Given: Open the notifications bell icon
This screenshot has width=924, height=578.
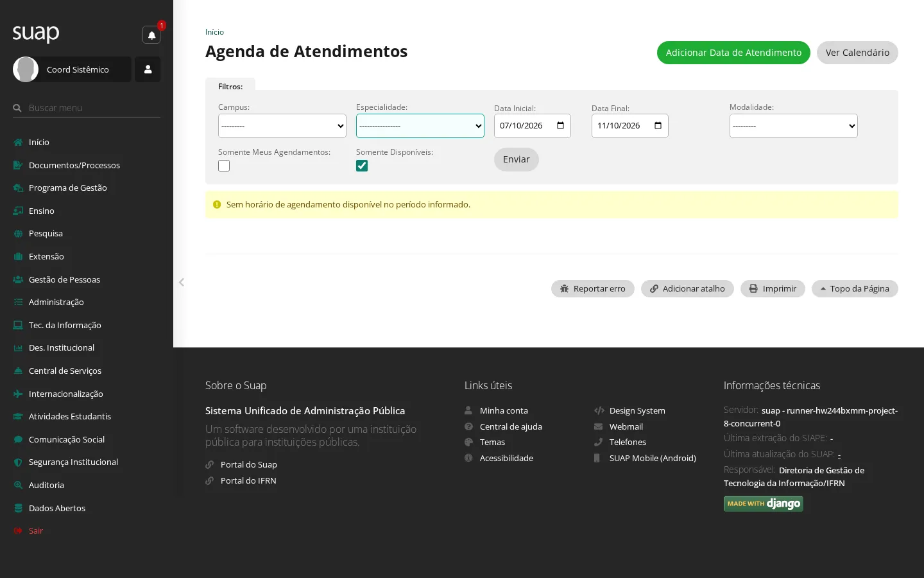Looking at the screenshot, I should tap(151, 35).
